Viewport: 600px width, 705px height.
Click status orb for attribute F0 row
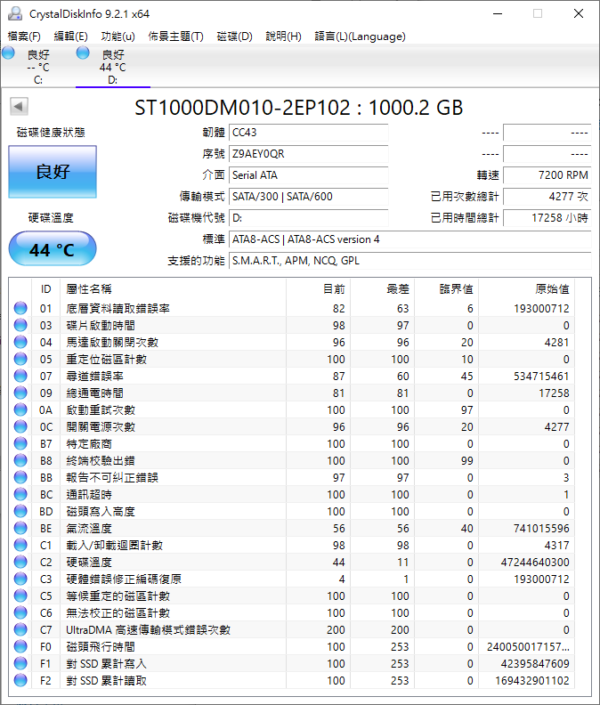[x=20, y=647]
